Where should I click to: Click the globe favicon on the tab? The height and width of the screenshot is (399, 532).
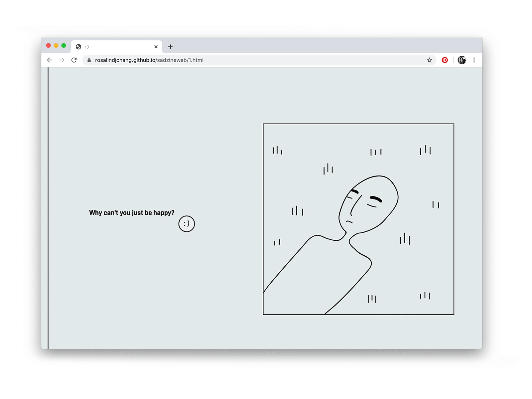78,47
